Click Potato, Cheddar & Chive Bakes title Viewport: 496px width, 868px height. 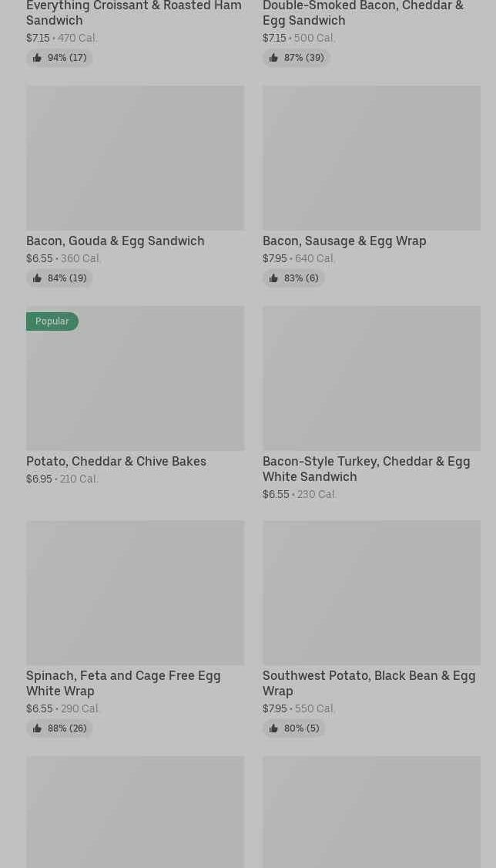(116, 461)
